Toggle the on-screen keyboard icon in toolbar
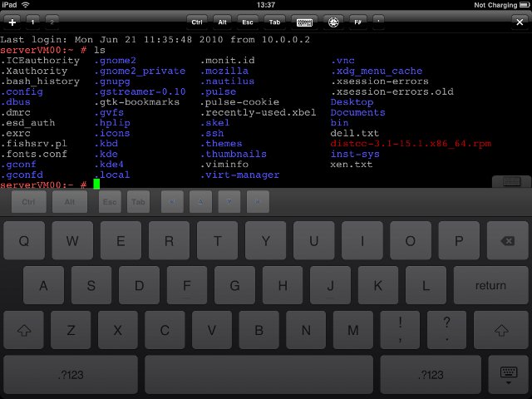This screenshot has width=532, height=399. tap(304, 21)
